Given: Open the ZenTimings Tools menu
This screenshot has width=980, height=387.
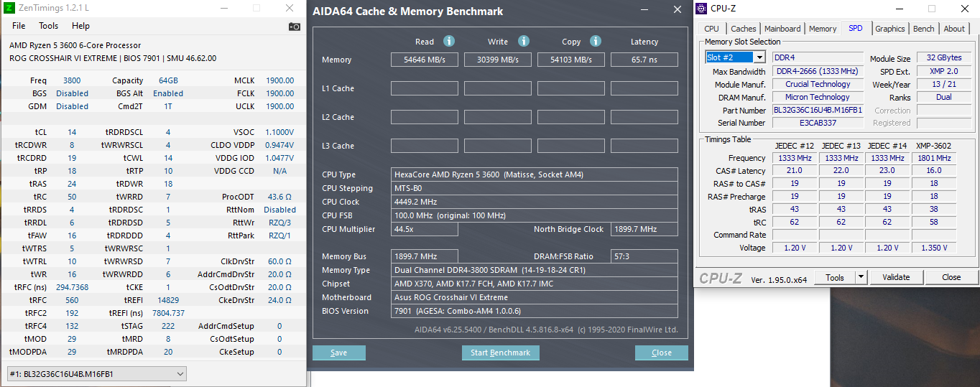Looking at the screenshot, I should (x=49, y=26).
